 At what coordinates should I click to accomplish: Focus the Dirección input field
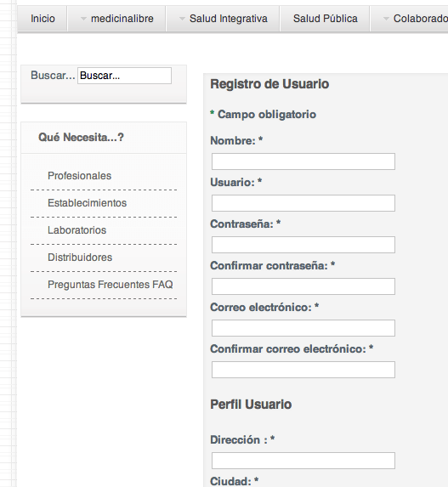tap(303, 461)
